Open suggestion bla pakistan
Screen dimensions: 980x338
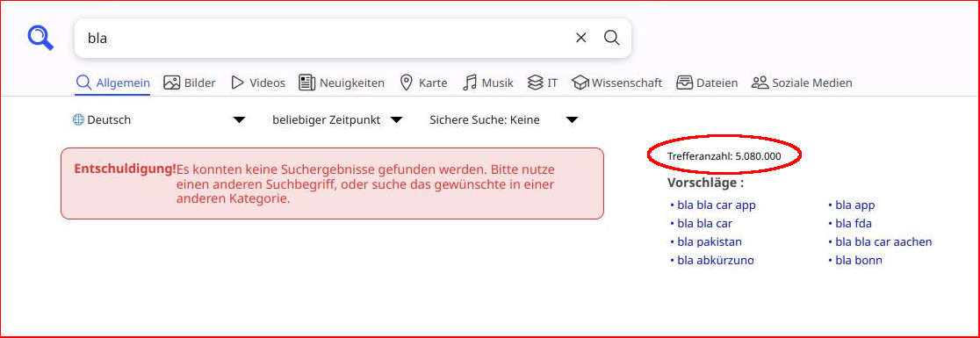tap(710, 241)
